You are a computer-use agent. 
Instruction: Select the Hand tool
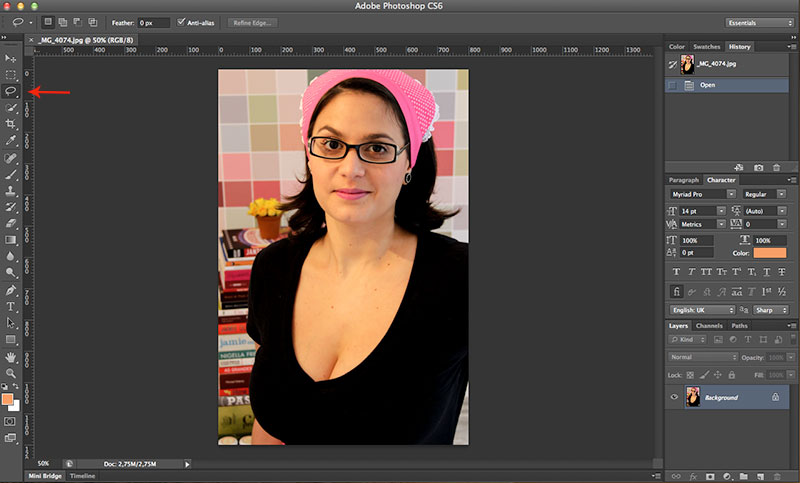(x=11, y=356)
